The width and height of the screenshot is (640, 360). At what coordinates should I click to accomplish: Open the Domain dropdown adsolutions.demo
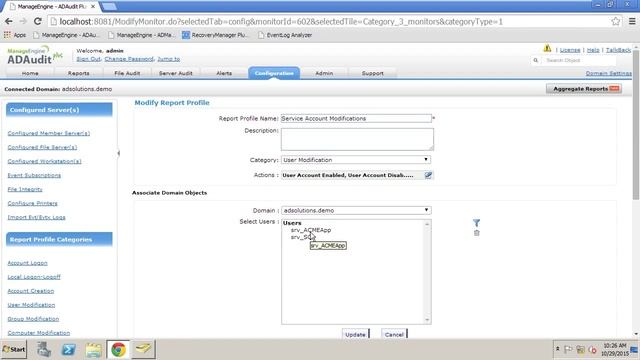[356, 210]
